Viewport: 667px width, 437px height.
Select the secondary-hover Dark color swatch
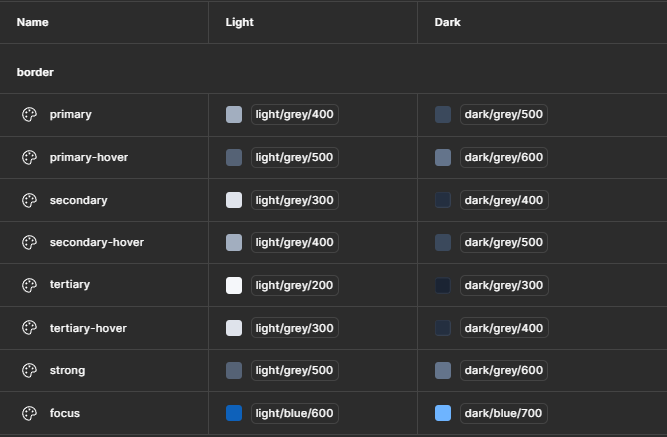click(x=443, y=243)
